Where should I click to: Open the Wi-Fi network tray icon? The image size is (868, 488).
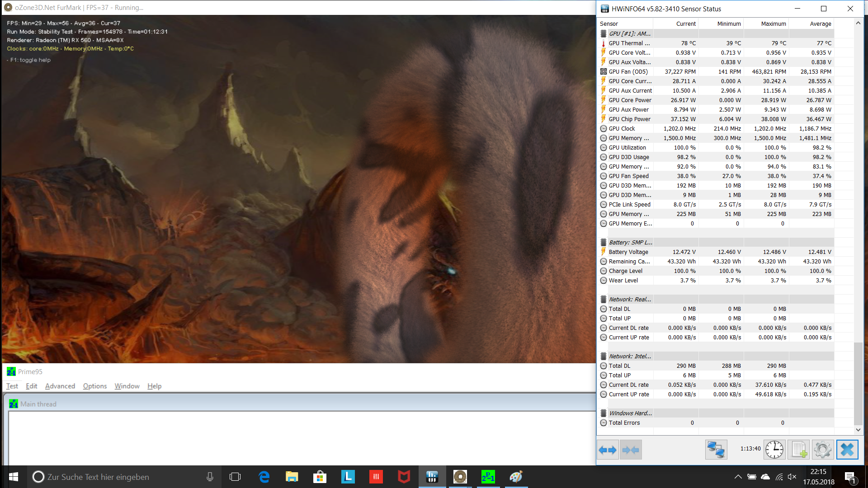point(779,477)
